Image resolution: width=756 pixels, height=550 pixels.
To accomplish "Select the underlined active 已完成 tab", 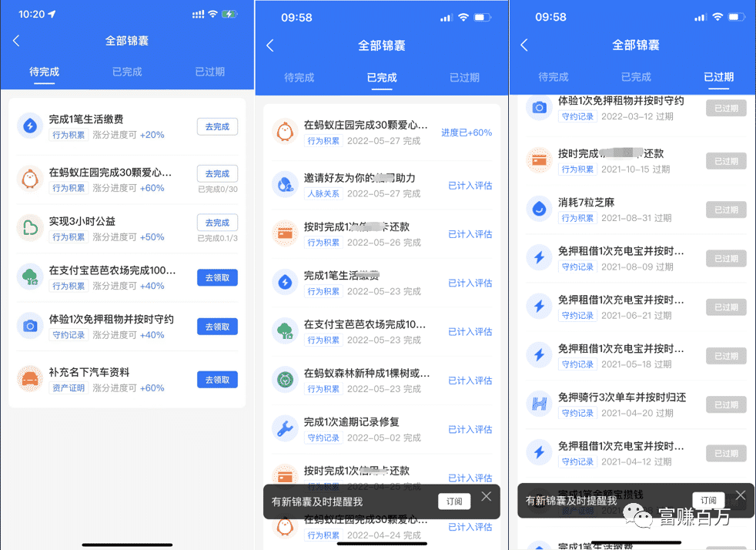I will pos(382,77).
